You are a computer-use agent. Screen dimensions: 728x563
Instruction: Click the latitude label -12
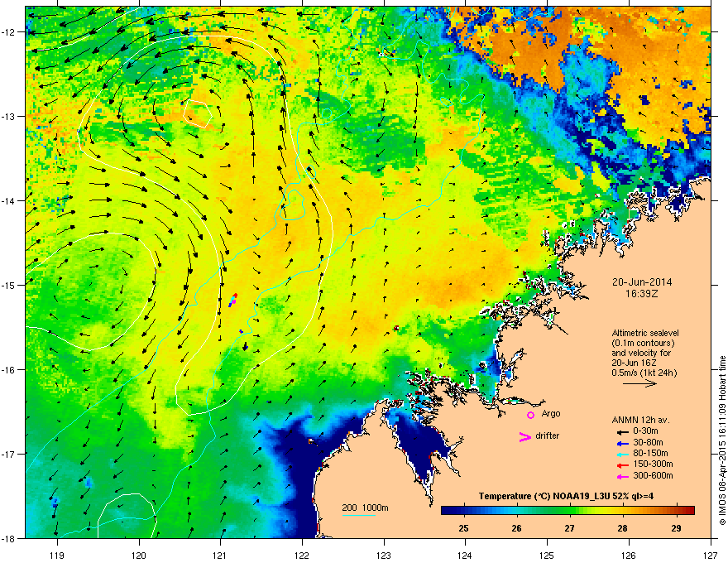coord(9,32)
